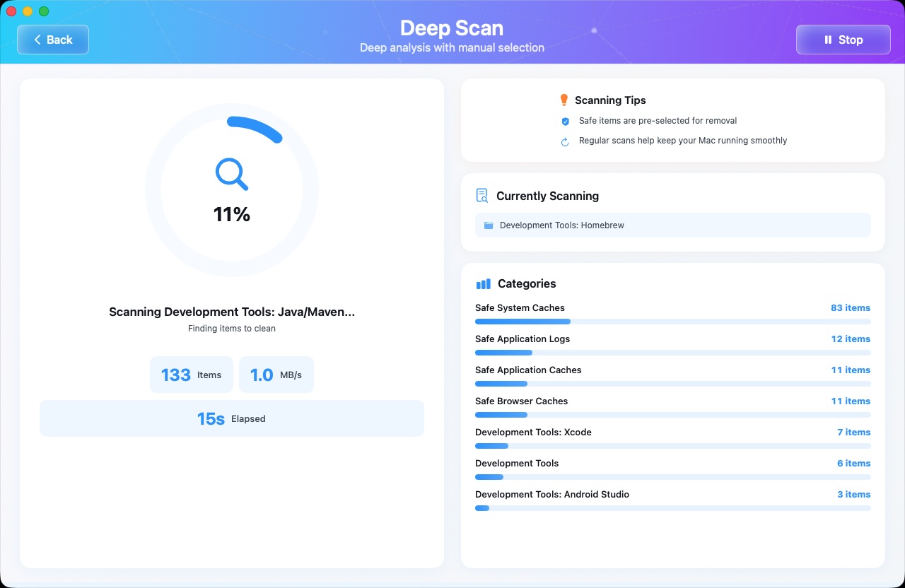Screen dimensions: 905x588
Task: Open the Deep Scan header title
Action: point(452,28)
